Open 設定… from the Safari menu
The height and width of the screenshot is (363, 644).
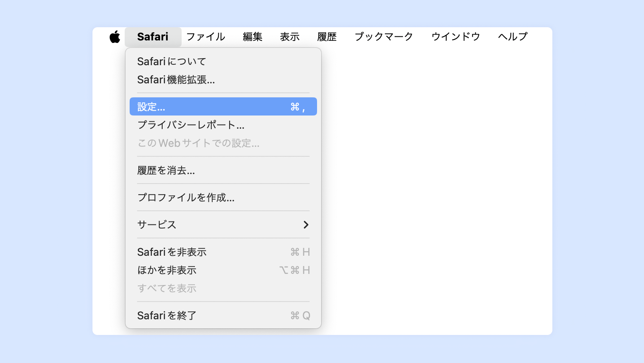tap(223, 107)
